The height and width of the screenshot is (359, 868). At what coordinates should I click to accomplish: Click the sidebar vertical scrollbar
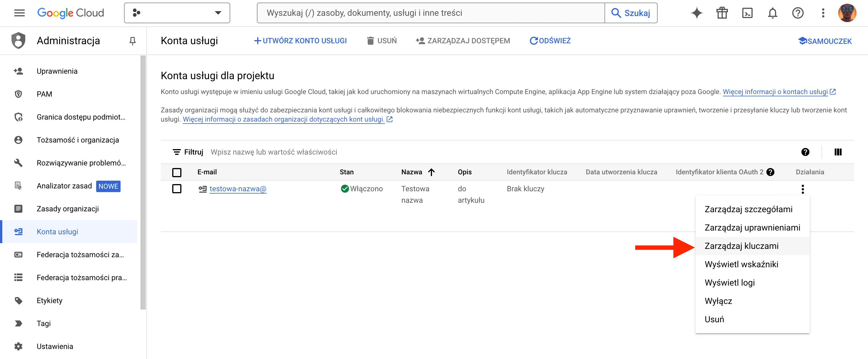pos(143,182)
